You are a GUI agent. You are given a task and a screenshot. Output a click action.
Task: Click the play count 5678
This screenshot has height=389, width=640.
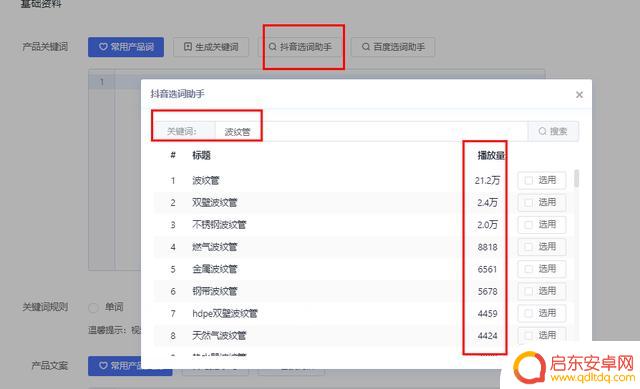click(x=487, y=291)
